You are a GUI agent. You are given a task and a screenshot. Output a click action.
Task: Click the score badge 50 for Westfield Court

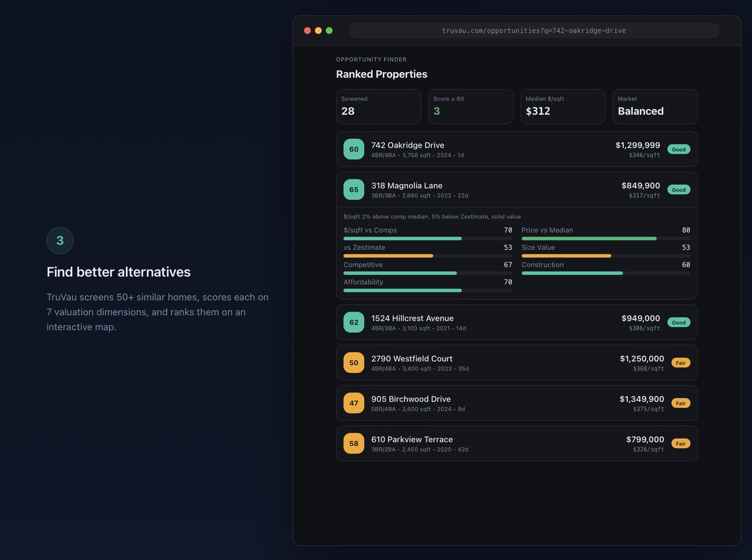coord(353,363)
